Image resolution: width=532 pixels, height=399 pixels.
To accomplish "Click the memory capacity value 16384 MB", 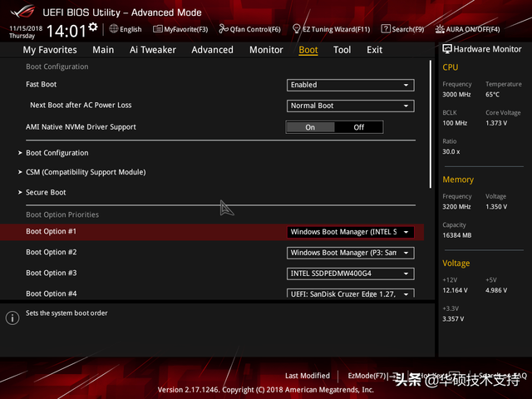I will (456, 235).
